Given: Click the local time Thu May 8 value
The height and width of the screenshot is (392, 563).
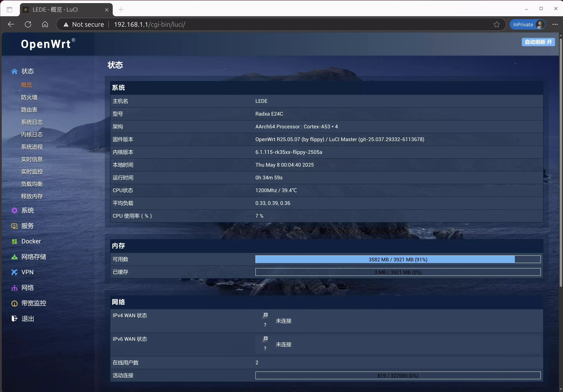Looking at the screenshot, I should pos(284,165).
